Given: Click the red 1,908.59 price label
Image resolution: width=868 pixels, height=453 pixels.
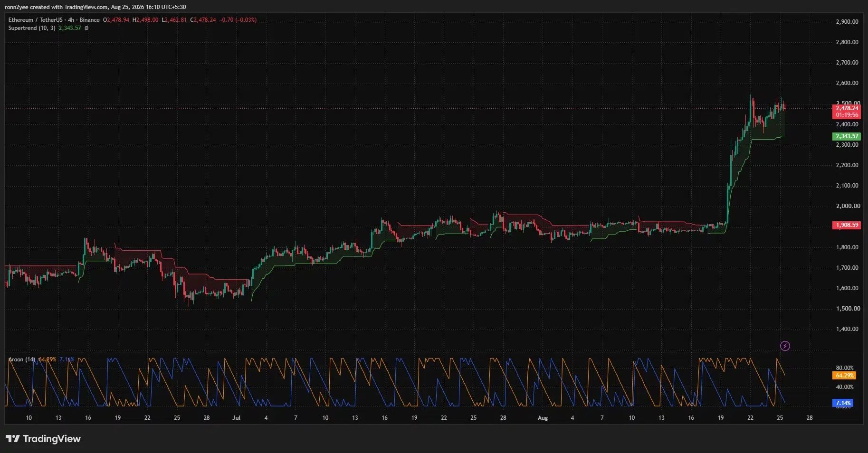Looking at the screenshot, I should (847, 225).
